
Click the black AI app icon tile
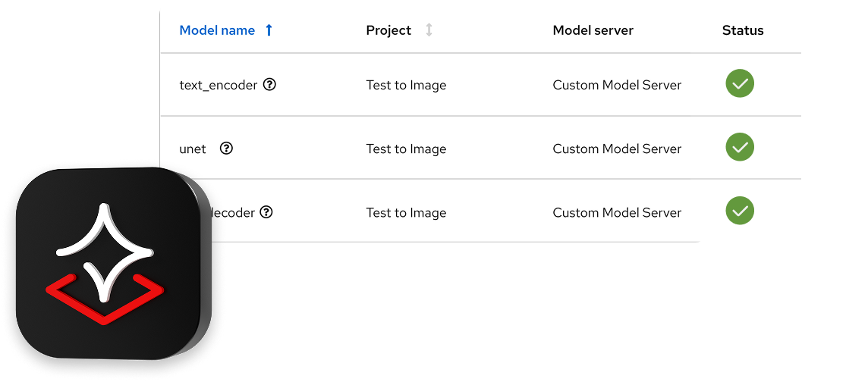coord(108,261)
